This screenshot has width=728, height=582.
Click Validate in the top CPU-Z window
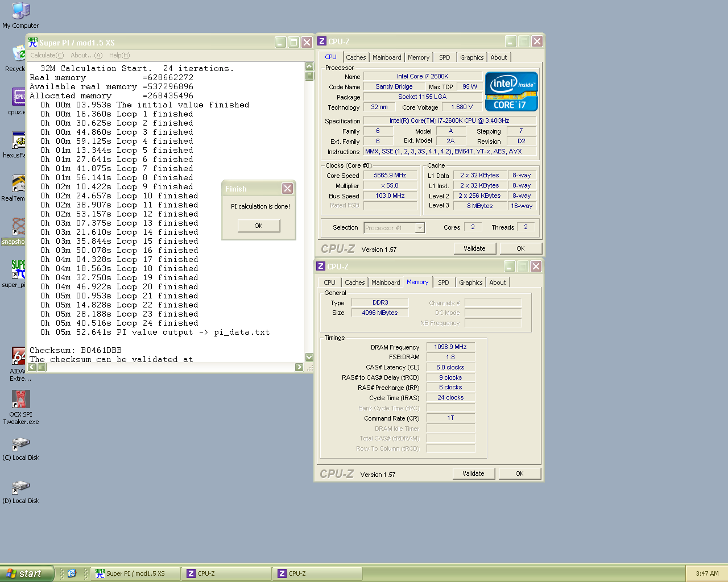(474, 248)
